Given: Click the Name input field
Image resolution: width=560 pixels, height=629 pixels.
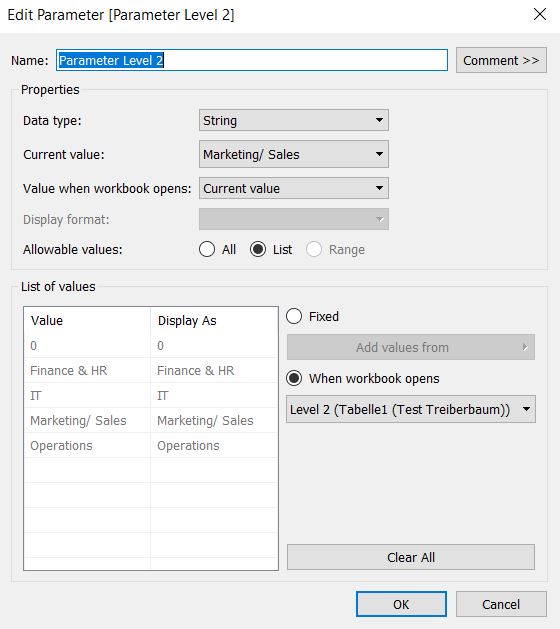Looking at the screenshot, I should tap(252, 60).
